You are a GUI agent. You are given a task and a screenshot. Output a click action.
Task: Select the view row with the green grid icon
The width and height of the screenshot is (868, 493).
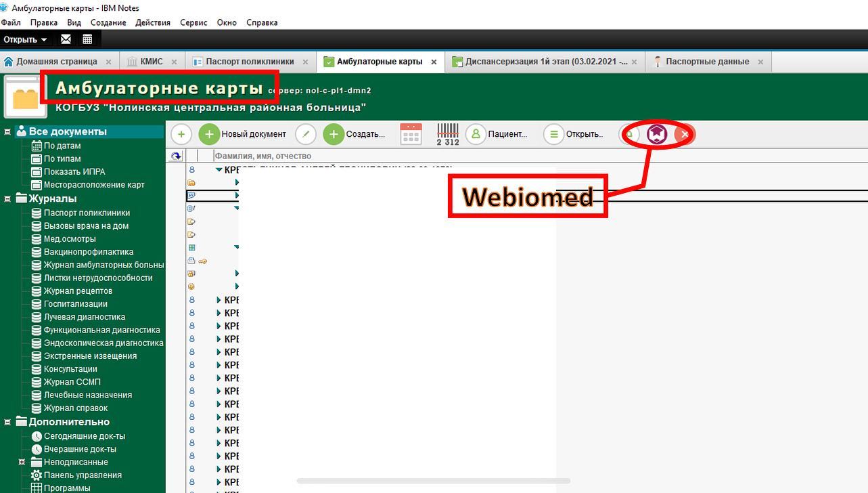click(191, 248)
